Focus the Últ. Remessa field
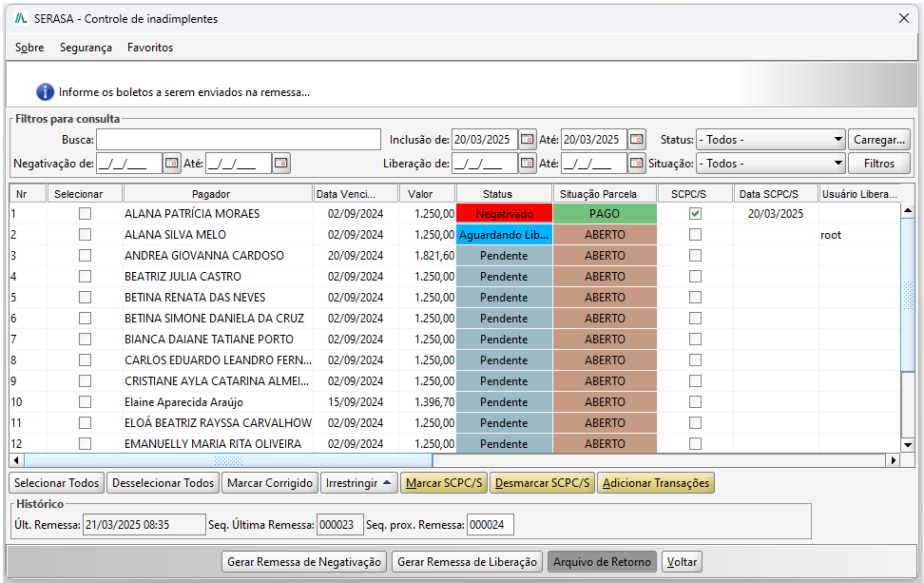Viewport: 924px width, 583px height. click(x=144, y=525)
